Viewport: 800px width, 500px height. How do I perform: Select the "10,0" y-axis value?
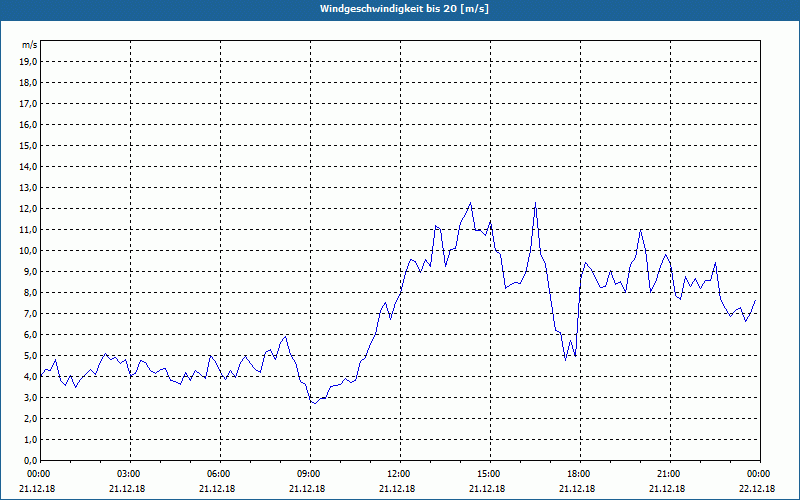point(28,251)
